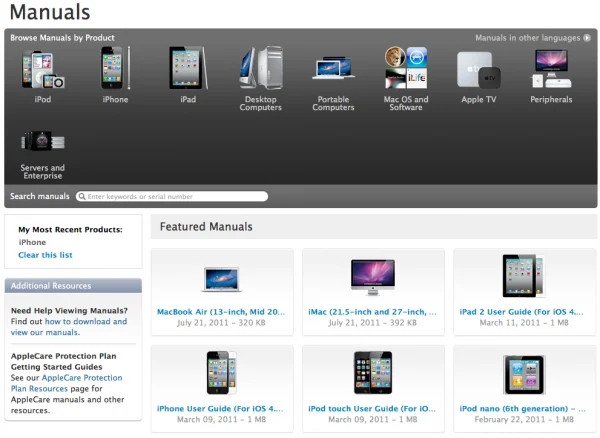The image size is (600, 438).
Task: Click the Manuals page title
Action: coord(50,12)
